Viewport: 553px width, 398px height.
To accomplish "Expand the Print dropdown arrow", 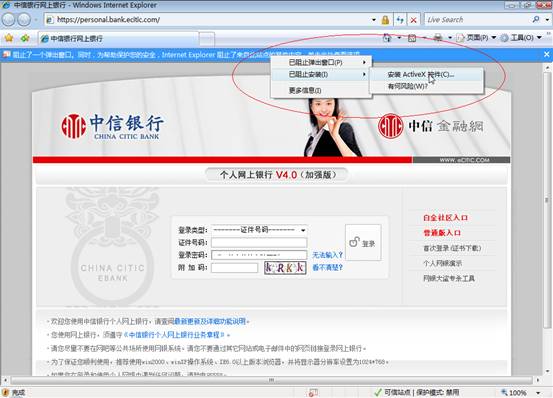I will tap(450, 37).
